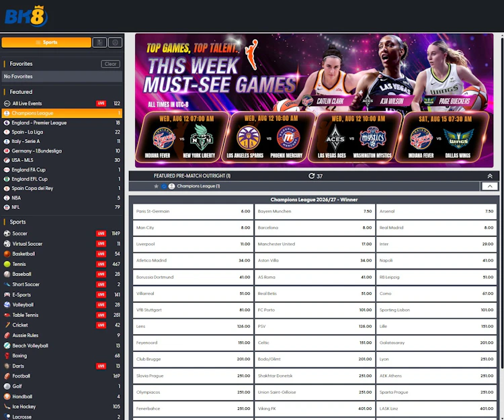Image resolution: width=504 pixels, height=420 pixels.
Task: Clear the Favorites list
Action: (x=110, y=64)
